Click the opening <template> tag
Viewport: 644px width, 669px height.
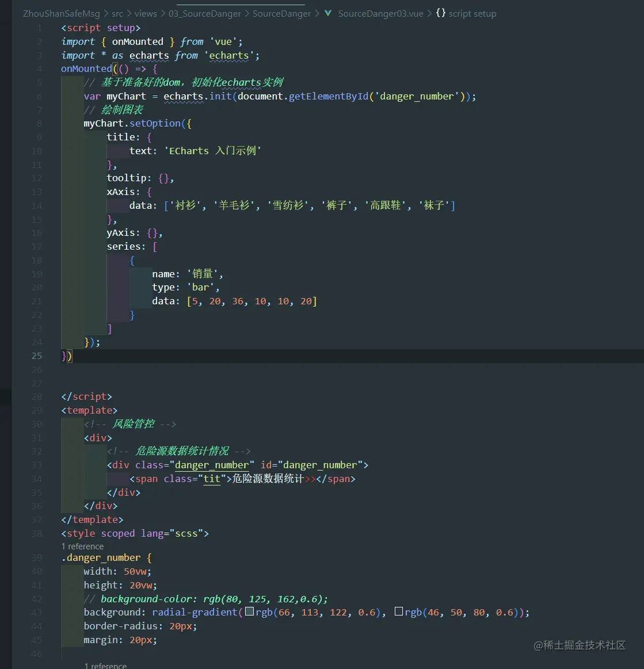pos(89,411)
